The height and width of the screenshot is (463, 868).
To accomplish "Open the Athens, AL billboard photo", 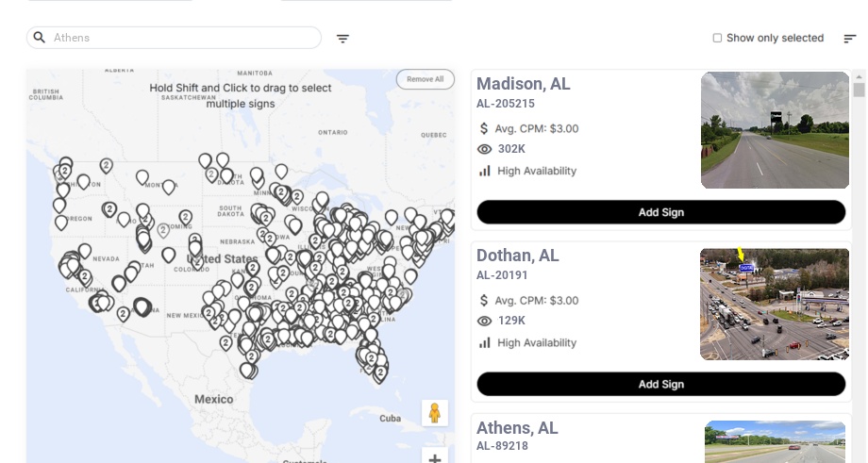I will pyautogui.click(x=776, y=442).
